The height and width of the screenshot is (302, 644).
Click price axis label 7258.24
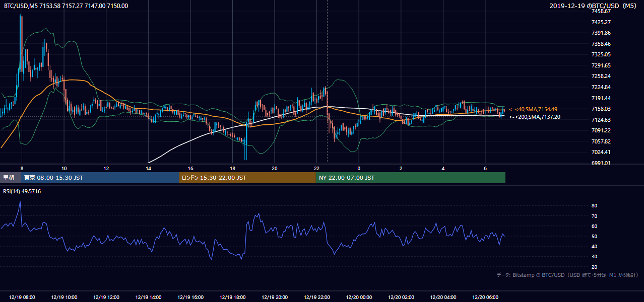pyautogui.click(x=601, y=76)
